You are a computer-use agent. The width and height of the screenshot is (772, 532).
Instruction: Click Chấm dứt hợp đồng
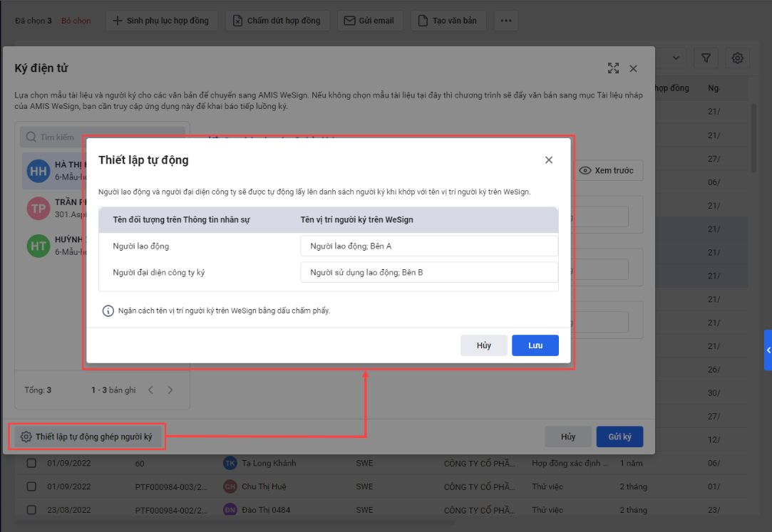point(277,21)
